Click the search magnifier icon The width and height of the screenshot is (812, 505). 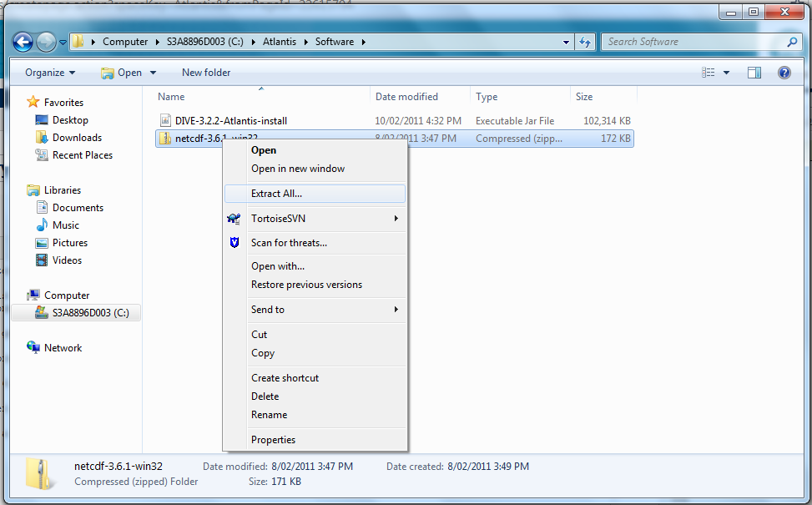[792, 42]
